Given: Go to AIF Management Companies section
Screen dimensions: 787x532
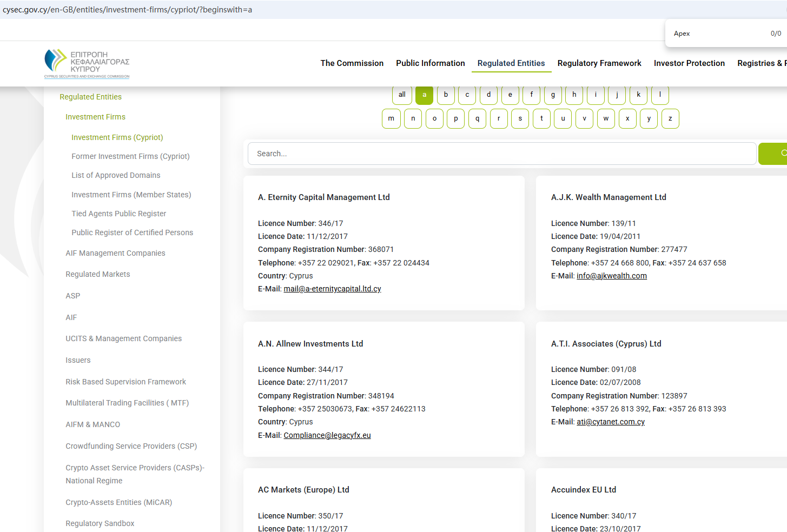Looking at the screenshot, I should [115, 253].
